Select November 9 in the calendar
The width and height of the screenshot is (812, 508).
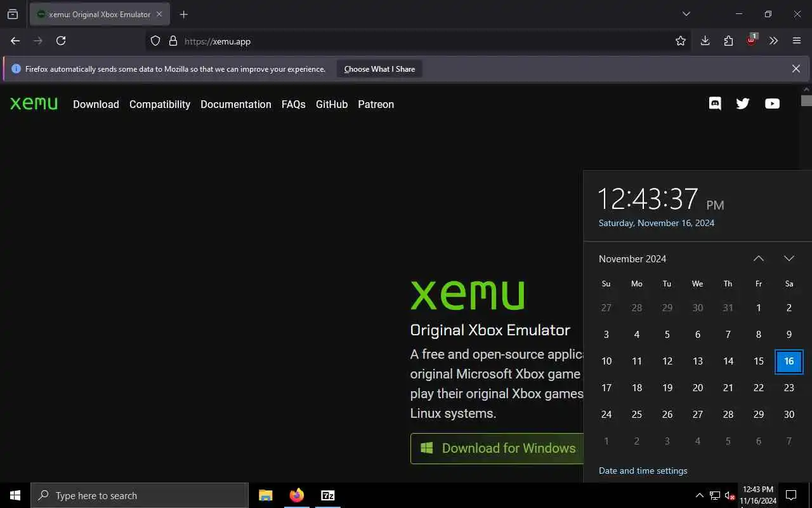(789, 335)
